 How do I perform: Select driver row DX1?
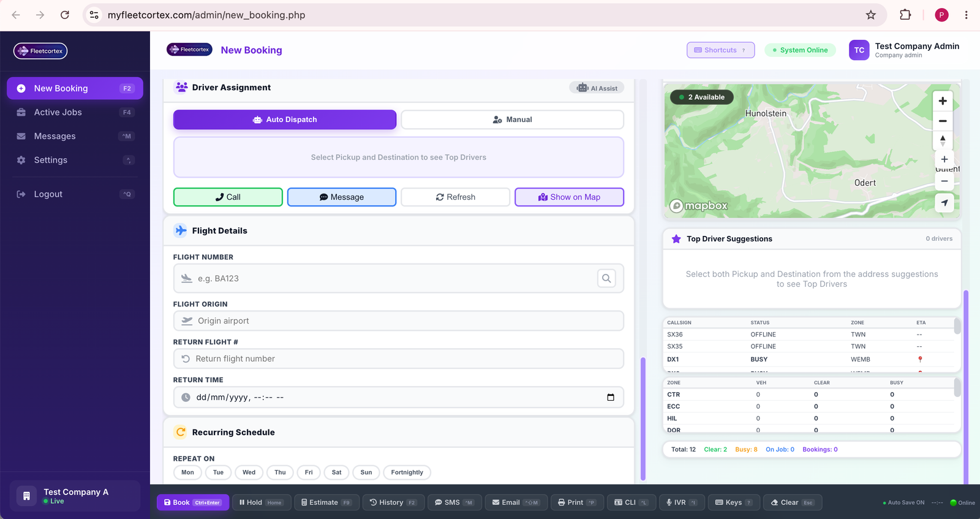coord(809,359)
